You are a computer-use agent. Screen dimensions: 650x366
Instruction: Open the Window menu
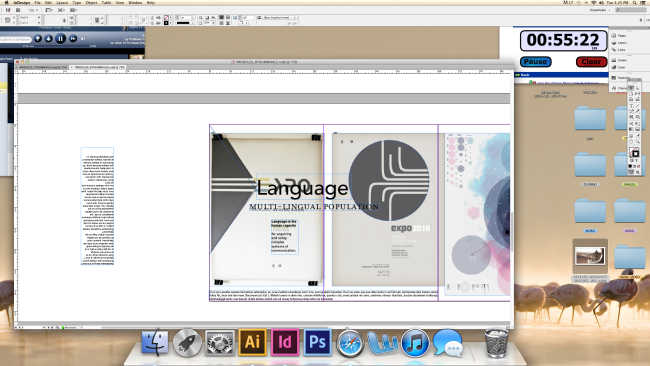(x=135, y=2)
